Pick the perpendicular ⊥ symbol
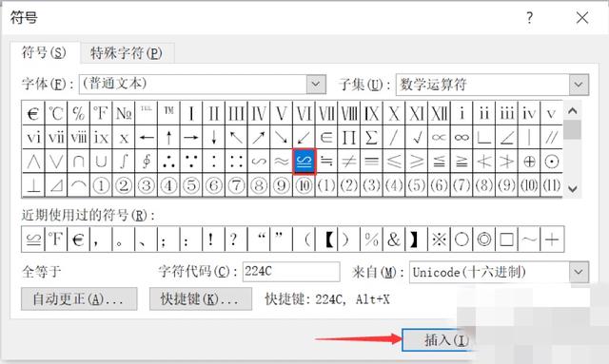Screen dimensions: 609x364 click(x=33, y=185)
